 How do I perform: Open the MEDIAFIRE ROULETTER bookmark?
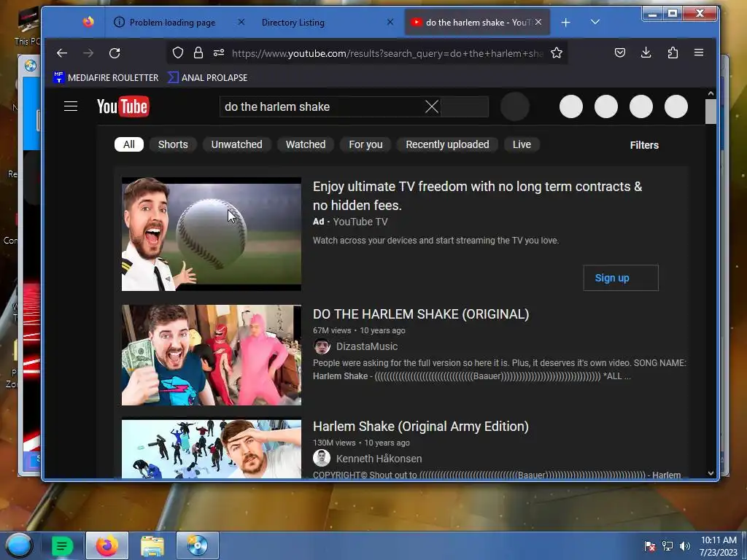pyautogui.click(x=106, y=77)
